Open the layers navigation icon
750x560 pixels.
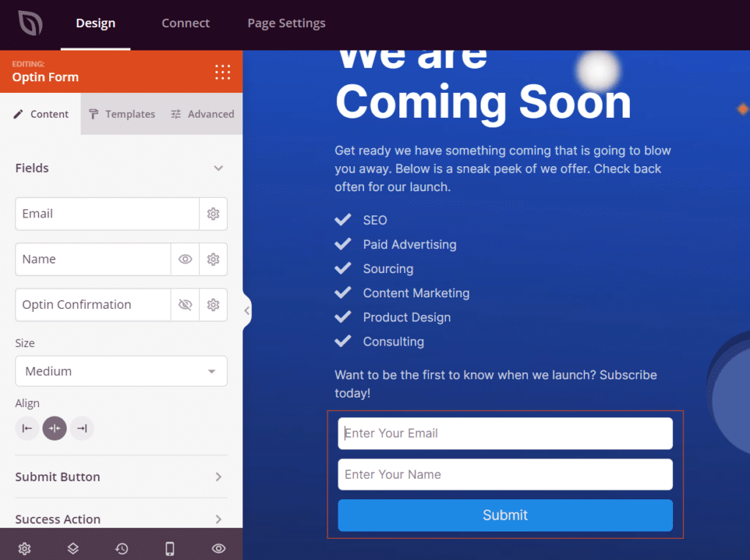73,548
